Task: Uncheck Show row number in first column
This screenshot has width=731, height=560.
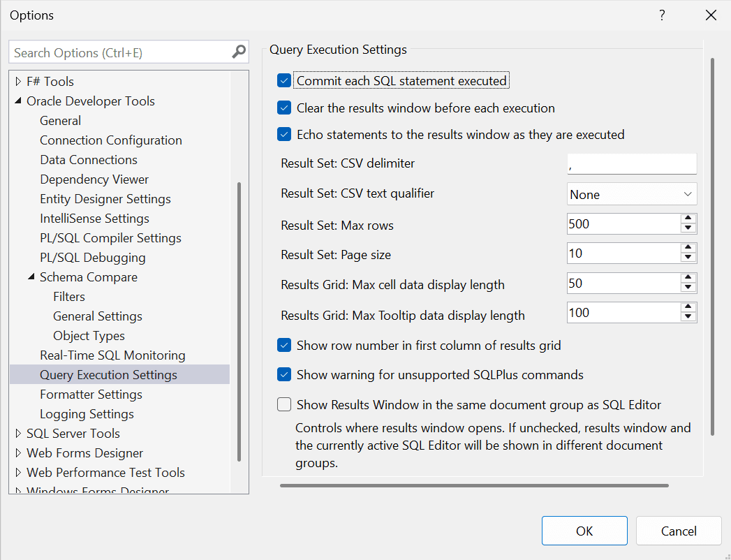Action: tap(283, 345)
